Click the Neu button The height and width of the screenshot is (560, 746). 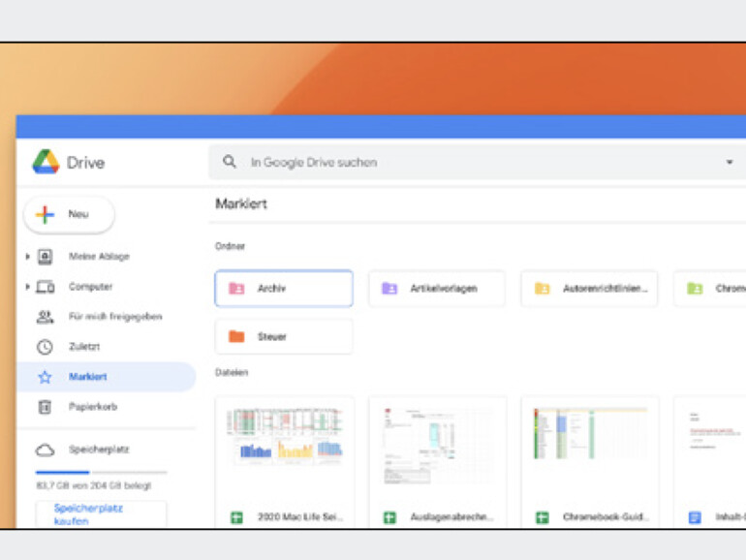click(x=69, y=214)
